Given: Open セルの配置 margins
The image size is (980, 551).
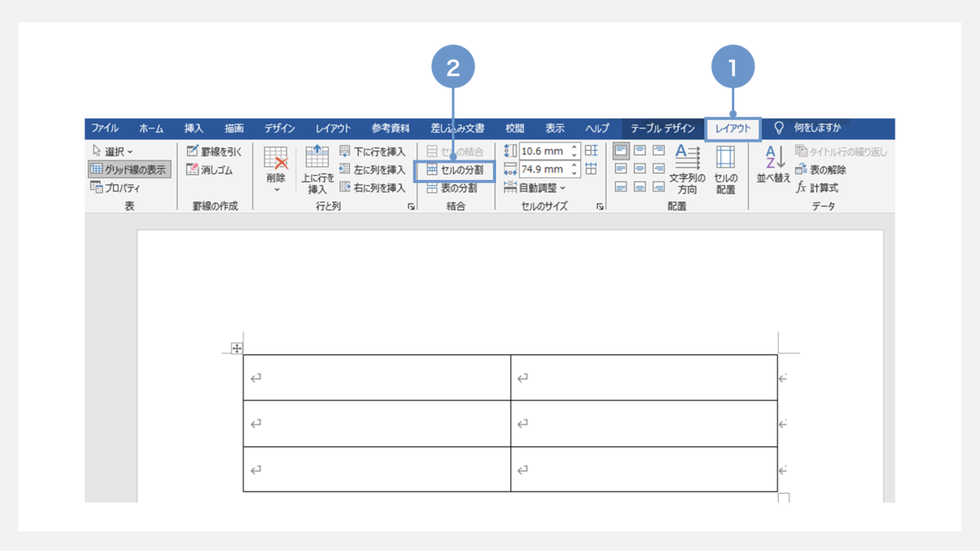Looking at the screenshot, I should click(726, 169).
